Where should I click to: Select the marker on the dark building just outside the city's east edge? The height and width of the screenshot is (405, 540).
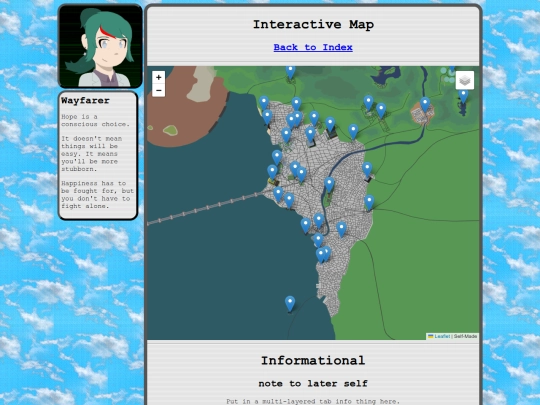pos(367,170)
